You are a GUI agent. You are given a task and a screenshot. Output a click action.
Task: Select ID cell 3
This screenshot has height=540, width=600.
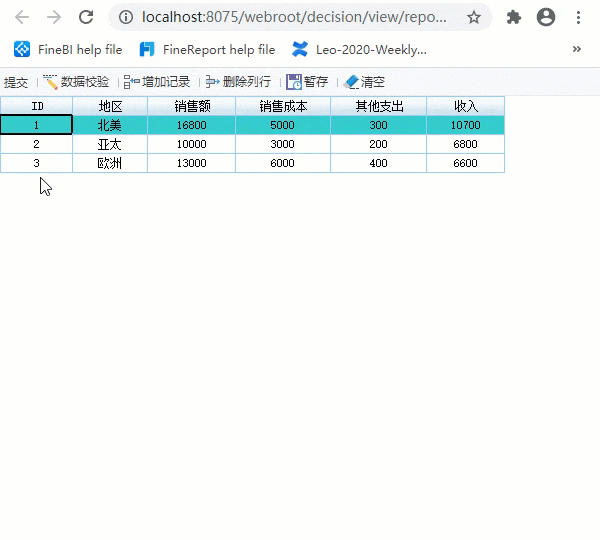pyautogui.click(x=36, y=163)
